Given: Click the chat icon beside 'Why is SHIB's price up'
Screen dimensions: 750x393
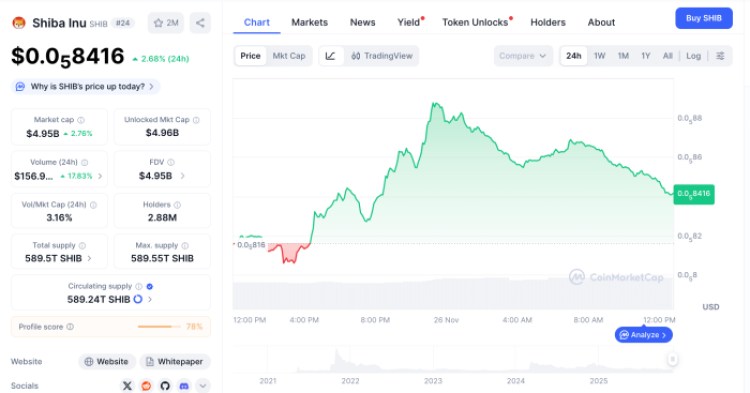Looking at the screenshot, I should point(20,87).
